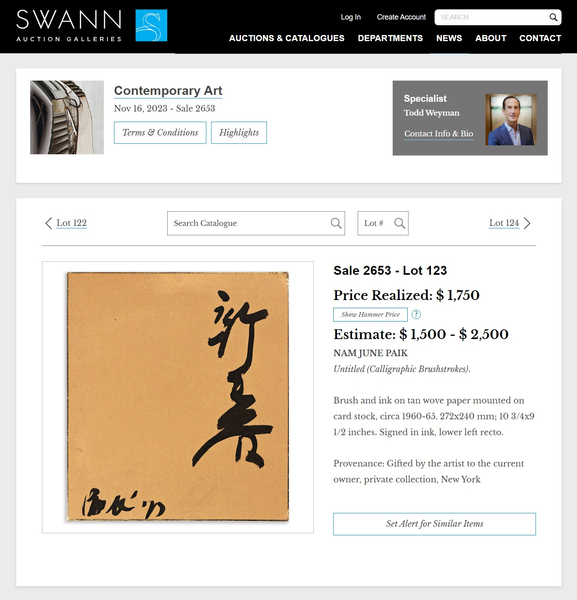Go to next lot with right chevron

[527, 223]
